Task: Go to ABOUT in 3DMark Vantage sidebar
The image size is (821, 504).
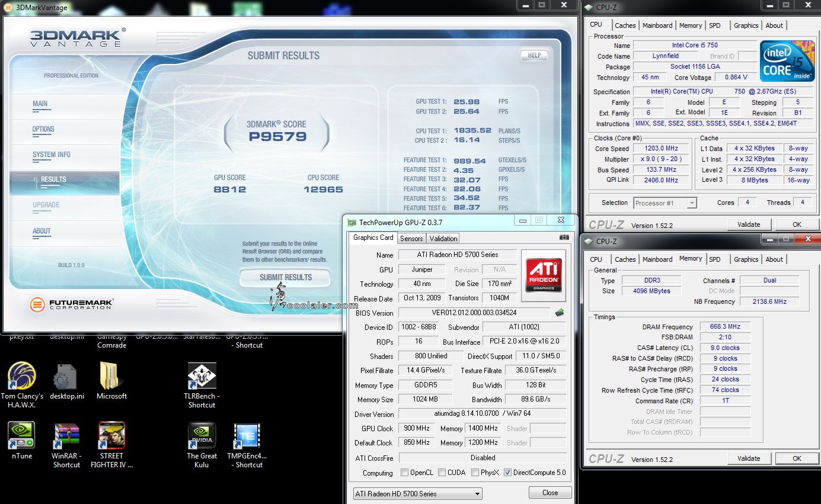Action: (41, 231)
